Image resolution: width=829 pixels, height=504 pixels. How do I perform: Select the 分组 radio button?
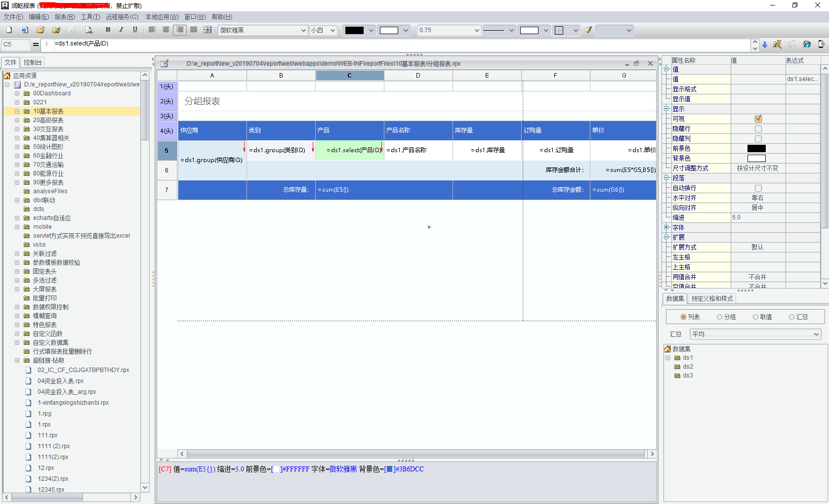[x=720, y=317]
